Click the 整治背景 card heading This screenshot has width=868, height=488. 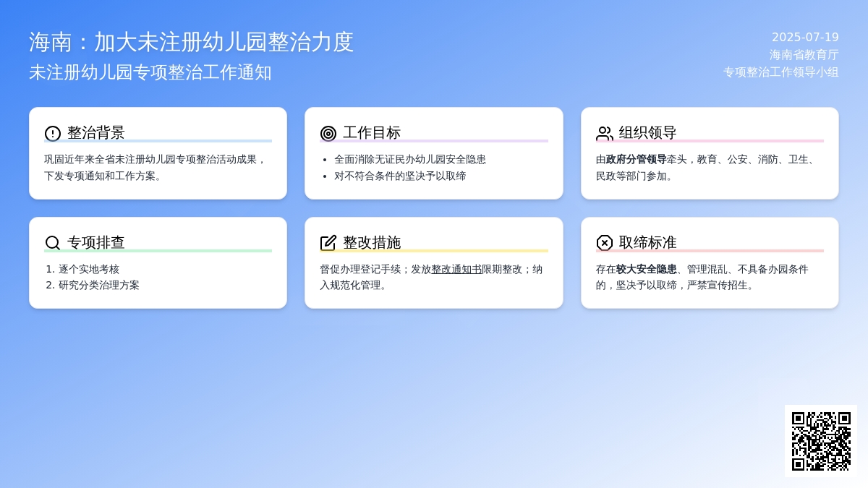(96, 133)
